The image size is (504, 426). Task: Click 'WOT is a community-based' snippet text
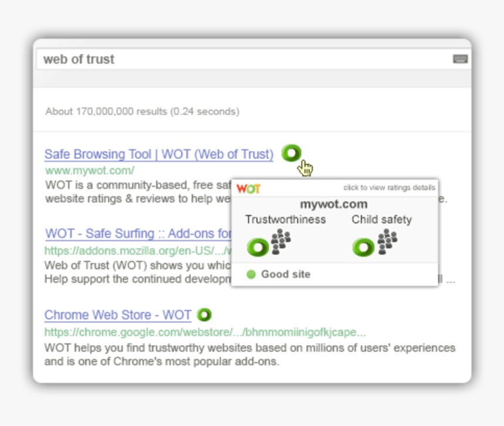138,192
